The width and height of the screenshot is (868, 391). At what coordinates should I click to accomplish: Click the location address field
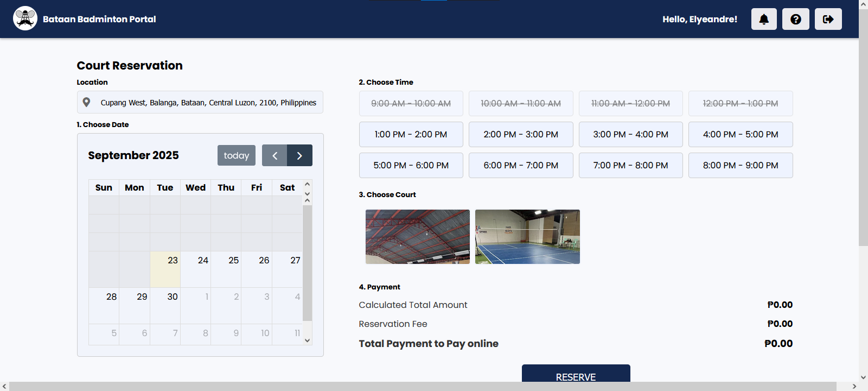(200, 102)
